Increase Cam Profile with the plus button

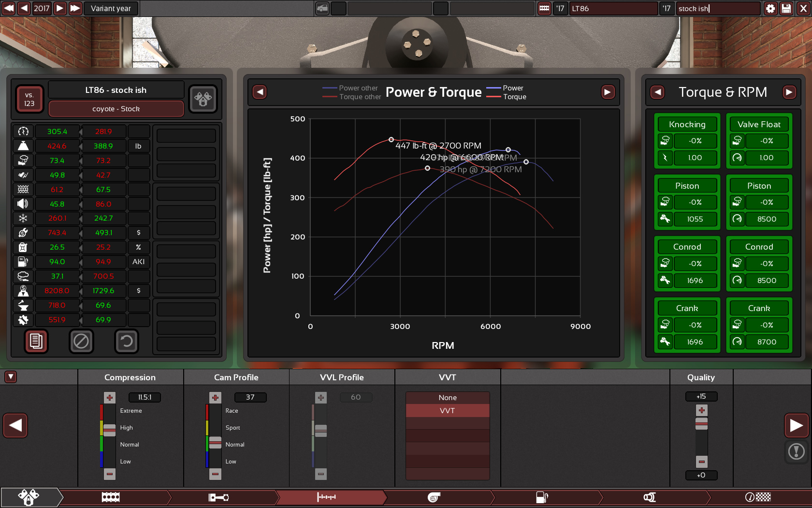tap(216, 398)
